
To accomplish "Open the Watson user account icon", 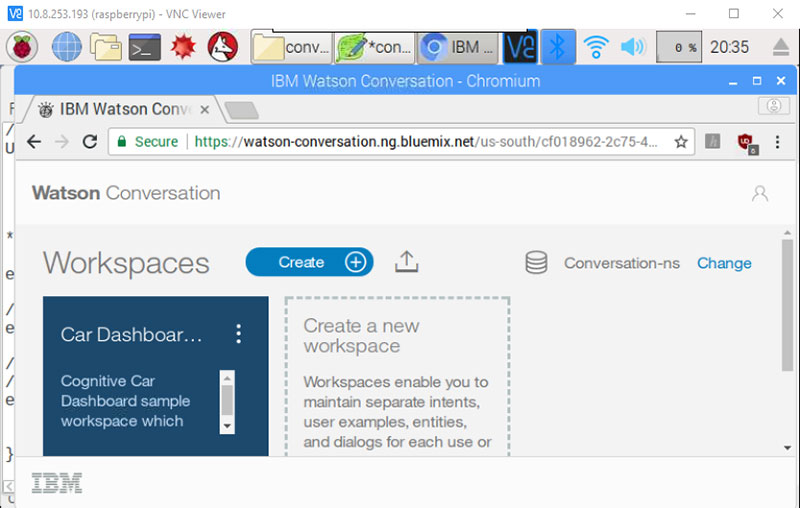I will tap(760, 193).
